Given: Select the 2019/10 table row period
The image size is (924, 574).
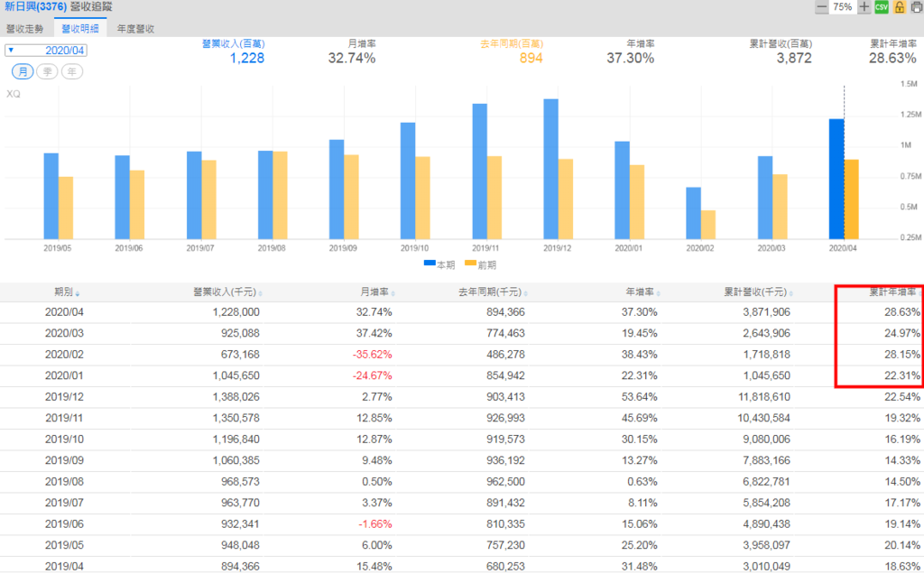Looking at the screenshot, I should click(x=64, y=440).
